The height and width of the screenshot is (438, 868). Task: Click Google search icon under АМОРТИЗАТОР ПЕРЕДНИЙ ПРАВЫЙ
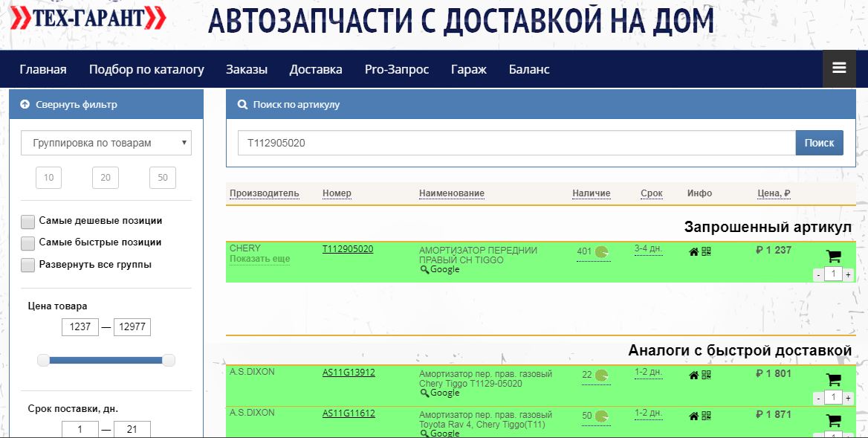point(424,270)
